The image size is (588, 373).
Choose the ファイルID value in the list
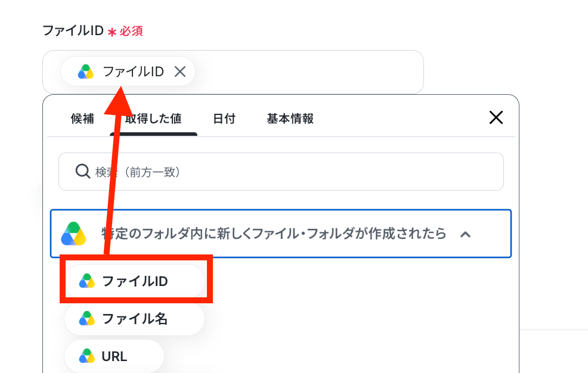point(135,281)
